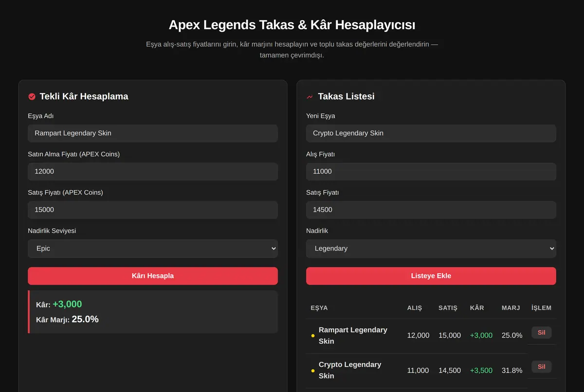Click the MARJ column header
This screenshot has height=392, width=584.
[511, 308]
